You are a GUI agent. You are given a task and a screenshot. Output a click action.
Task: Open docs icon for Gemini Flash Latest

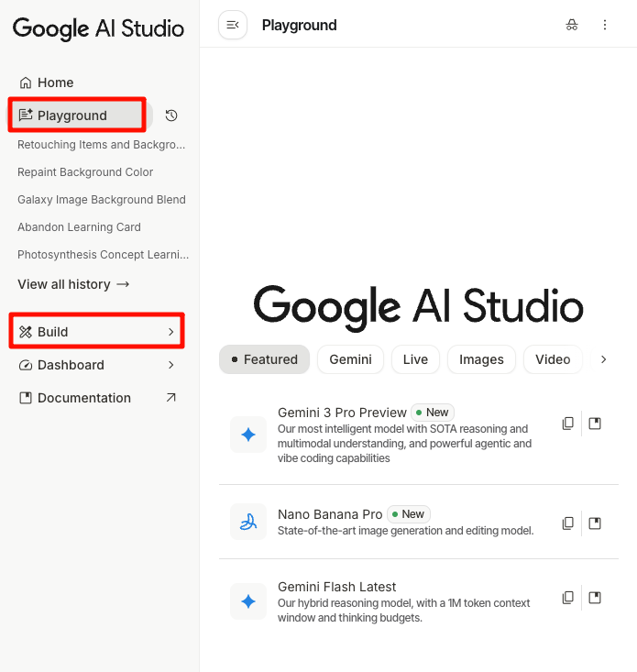(x=595, y=598)
